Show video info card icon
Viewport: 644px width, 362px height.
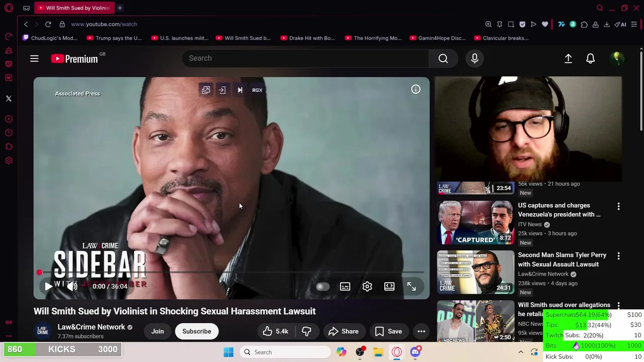click(416, 89)
